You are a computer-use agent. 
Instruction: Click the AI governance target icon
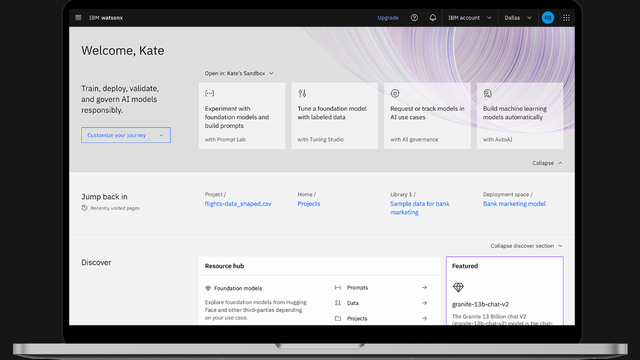pyautogui.click(x=395, y=93)
